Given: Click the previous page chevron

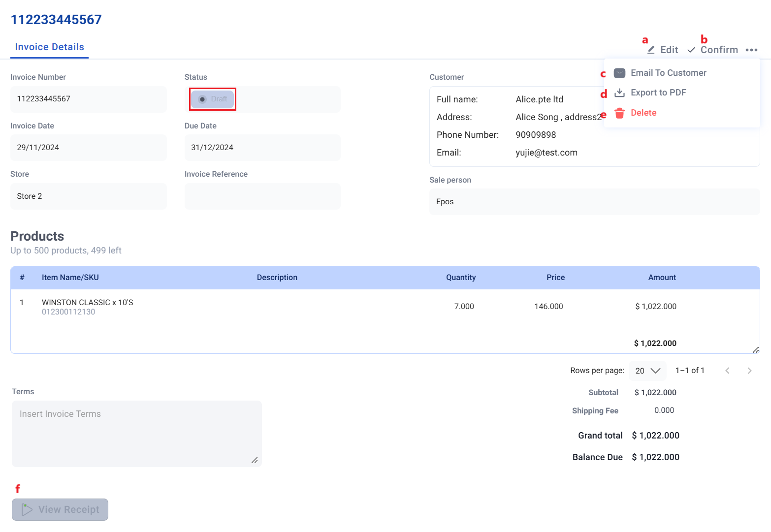Looking at the screenshot, I should (x=727, y=370).
